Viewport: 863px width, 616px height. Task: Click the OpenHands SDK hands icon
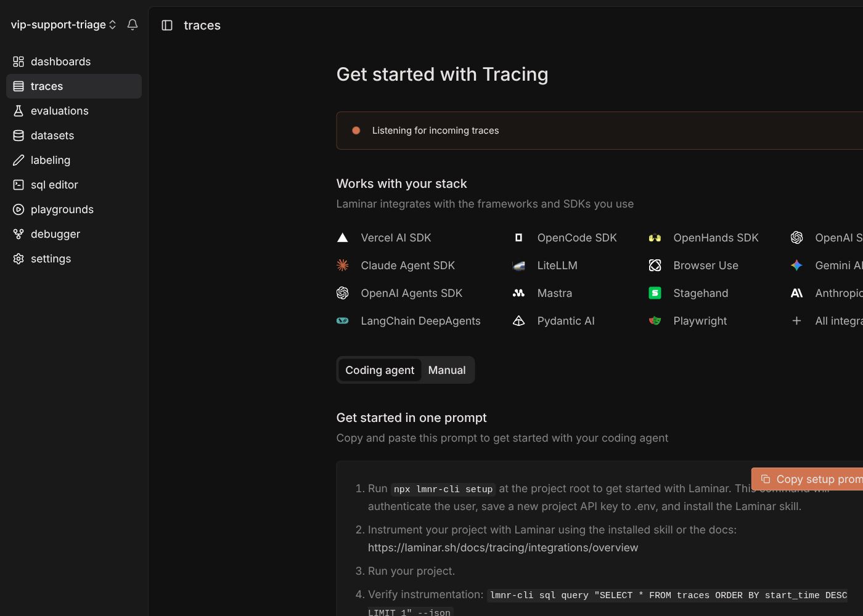[655, 238]
